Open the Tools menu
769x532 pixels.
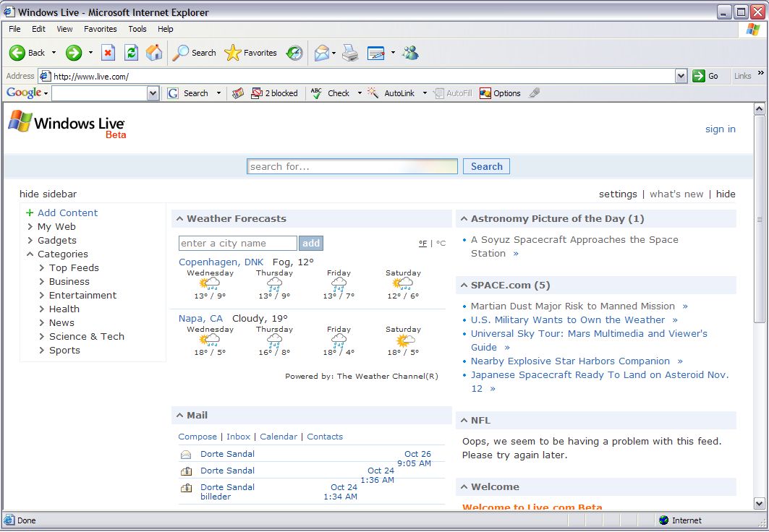137,29
